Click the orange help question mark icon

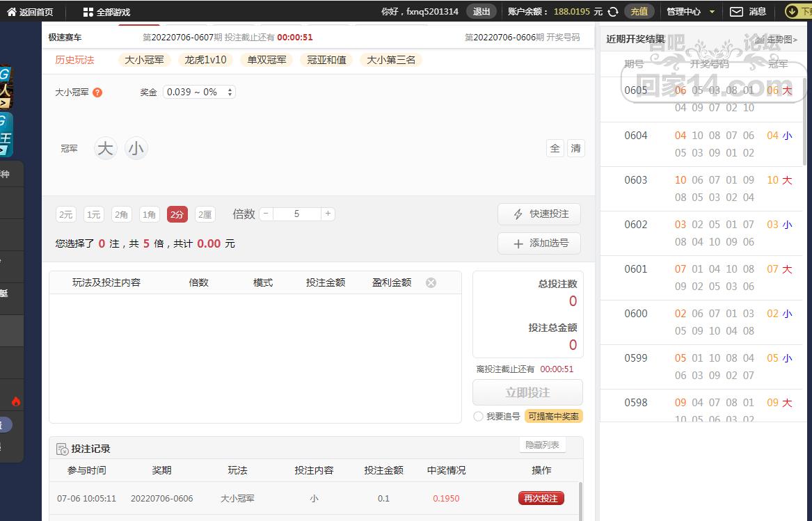coord(97,92)
